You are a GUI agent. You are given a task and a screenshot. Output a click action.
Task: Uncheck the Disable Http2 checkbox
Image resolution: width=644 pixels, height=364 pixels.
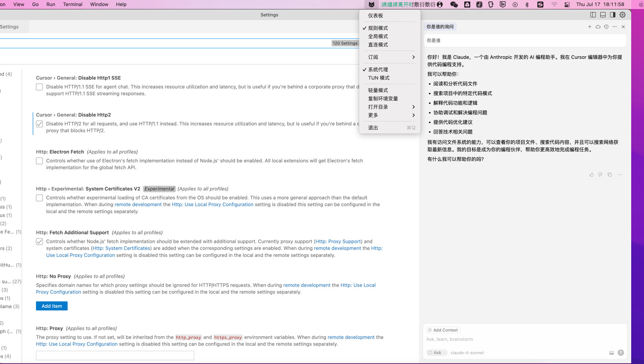39,124
